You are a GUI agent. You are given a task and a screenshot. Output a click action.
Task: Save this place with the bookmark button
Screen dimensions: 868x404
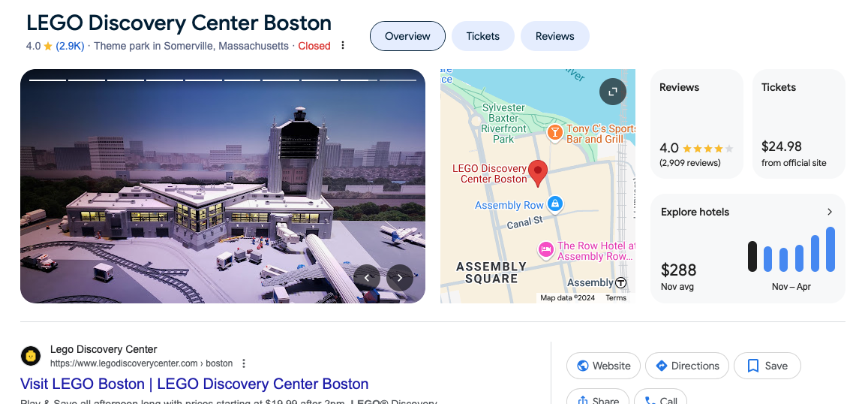(767, 366)
